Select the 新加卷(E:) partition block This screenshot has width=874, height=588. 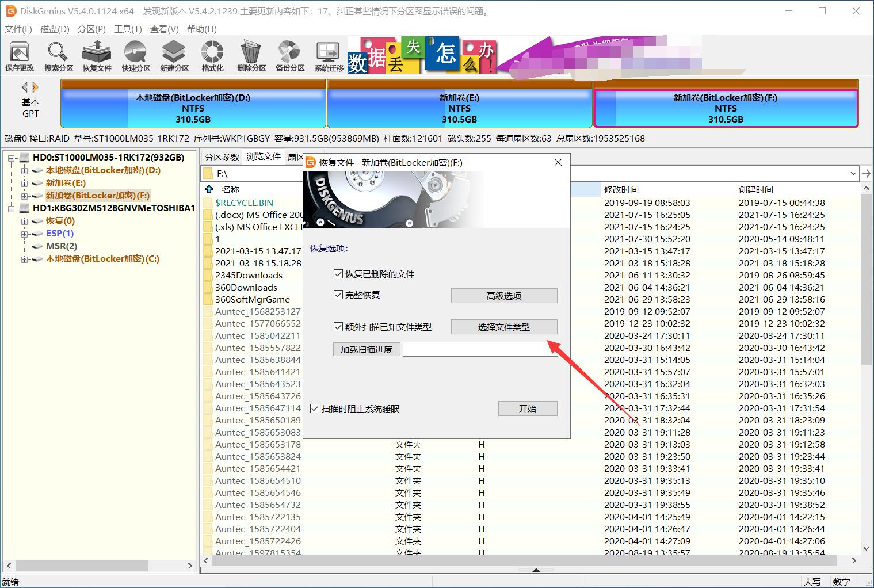click(459, 108)
